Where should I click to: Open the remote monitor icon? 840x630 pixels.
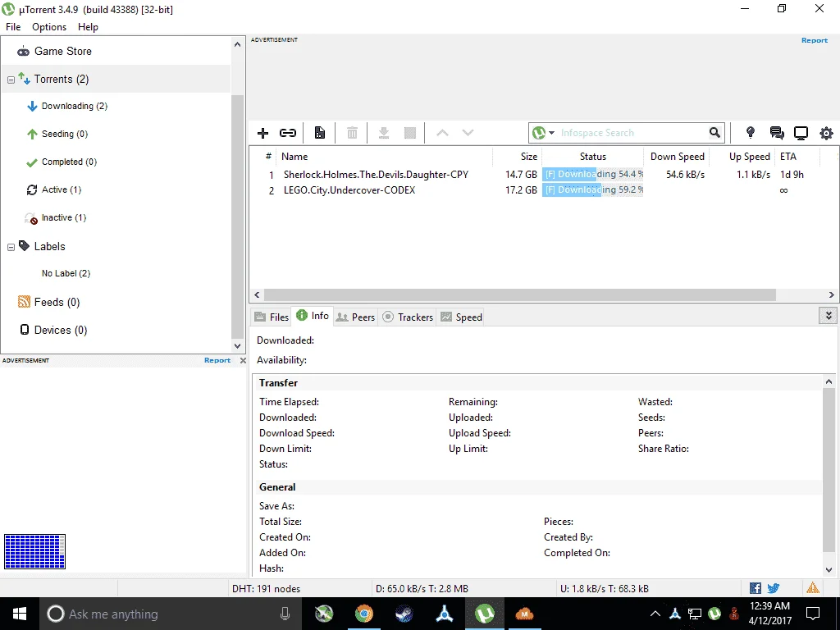801,133
